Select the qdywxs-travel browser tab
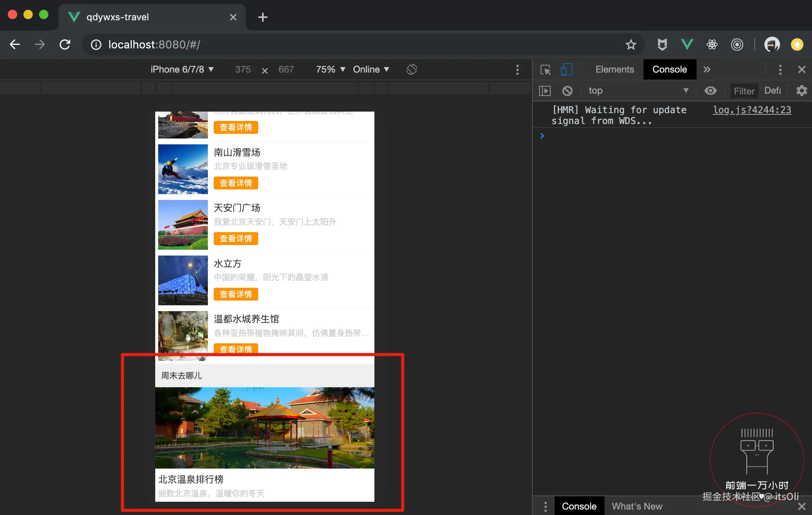The width and height of the screenshot is (812, 515). [x=152, y=17]
